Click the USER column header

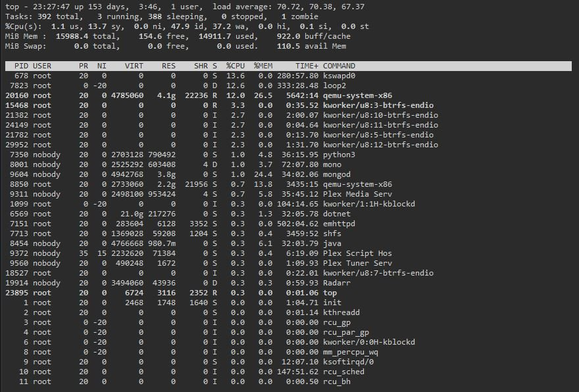click(x=42, y=66)
